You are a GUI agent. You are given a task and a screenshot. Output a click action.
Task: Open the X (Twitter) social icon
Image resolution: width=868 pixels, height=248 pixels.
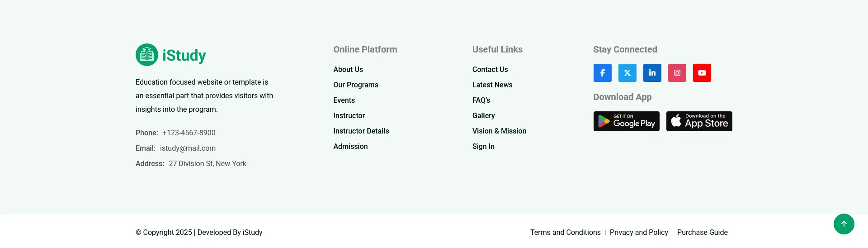pyautogui.click(x=627, y=73)
